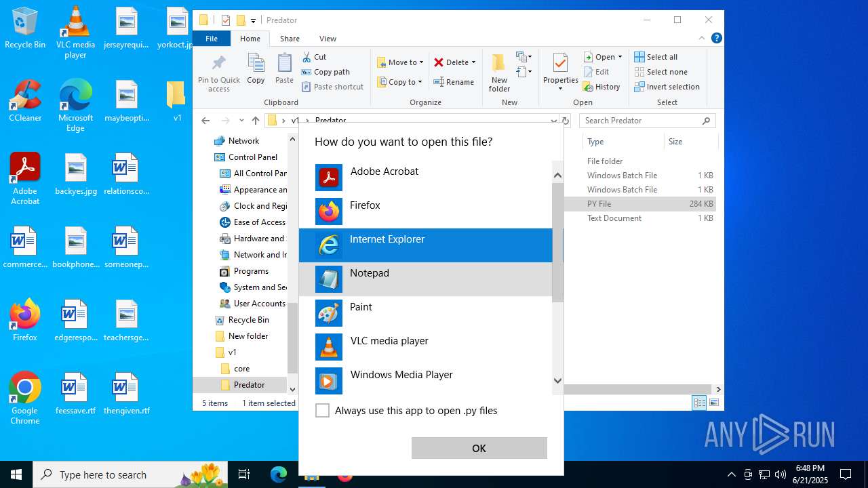Click the app list scrollbar down arrow
868x488 pixels.
pos(558,381)
